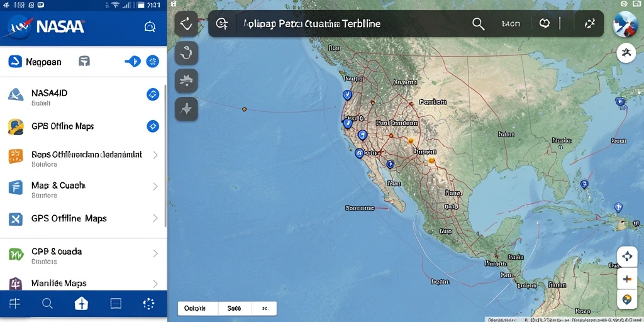The height and width of the screenshot is (322, 644).
Task: Click the magnifier icon in search bar
Action: click(479, 24)
